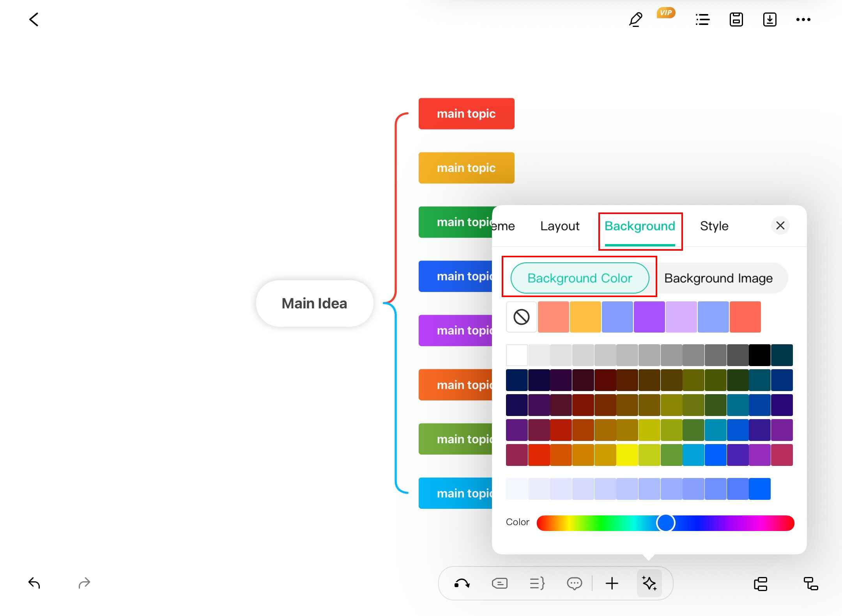Click the download export icon
The height and width of the screenshot is (616, 842).
point(769,19)
